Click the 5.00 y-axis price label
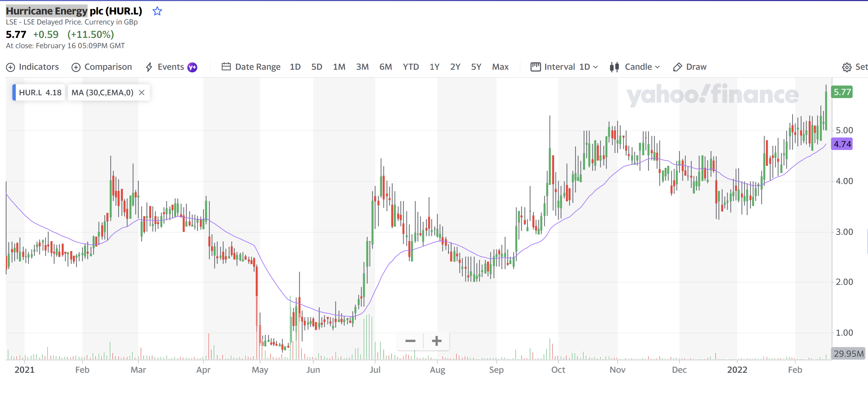 tap(844, 130)
